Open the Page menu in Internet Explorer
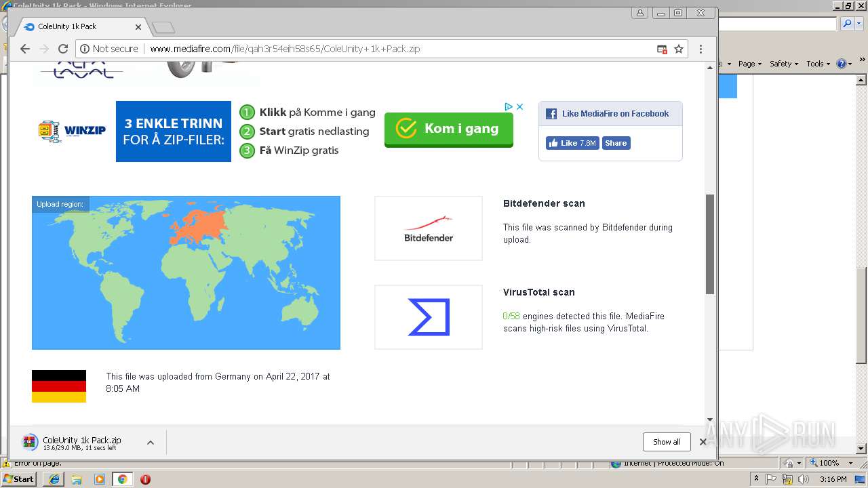This screenshot has width=868, height=488. coord(749,64)
